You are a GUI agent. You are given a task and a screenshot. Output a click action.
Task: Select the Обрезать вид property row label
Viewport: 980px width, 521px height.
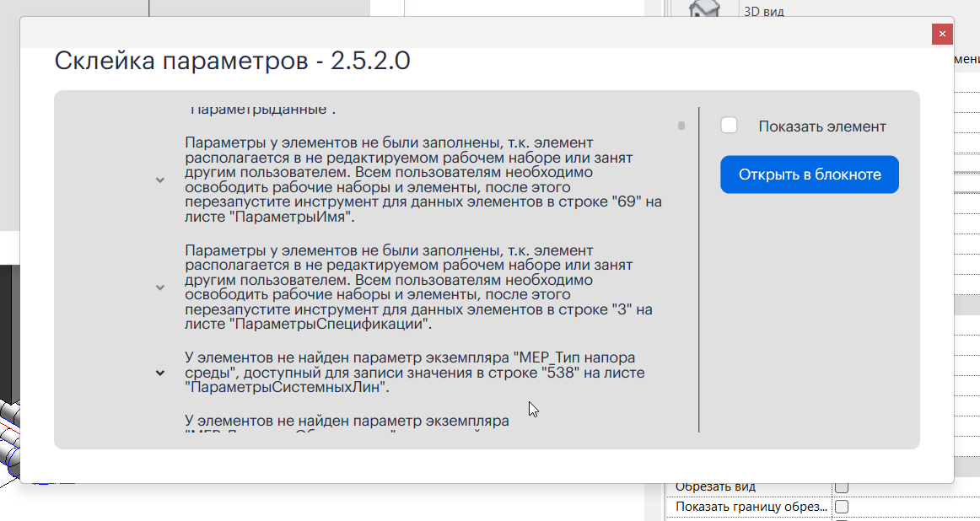715,487
